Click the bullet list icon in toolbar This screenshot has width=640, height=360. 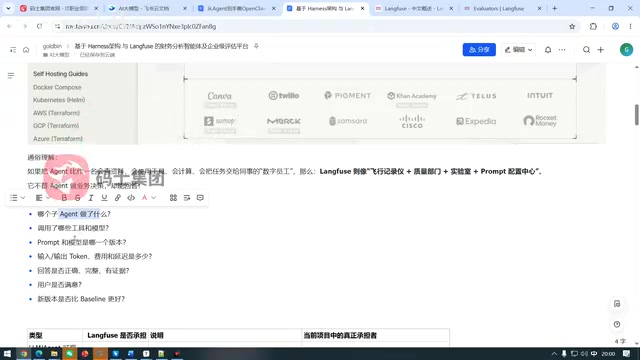[14, 198]
